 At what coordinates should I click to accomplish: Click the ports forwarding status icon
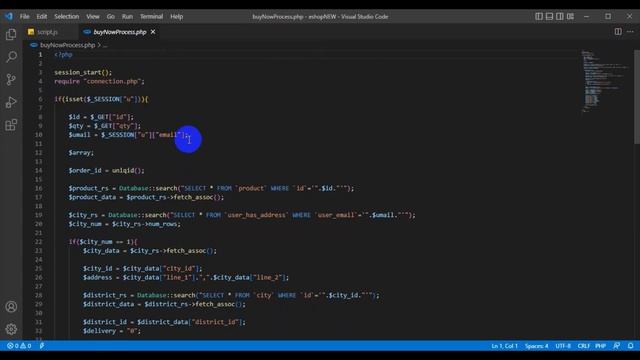42,346
